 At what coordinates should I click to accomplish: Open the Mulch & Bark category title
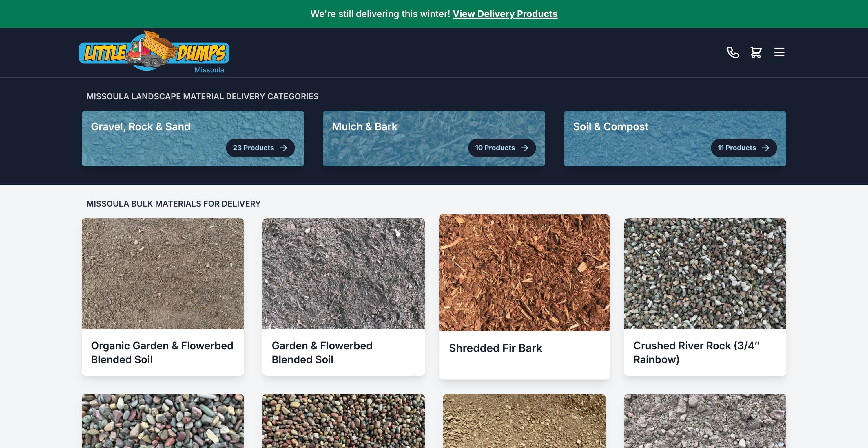(x=364, y=126)
